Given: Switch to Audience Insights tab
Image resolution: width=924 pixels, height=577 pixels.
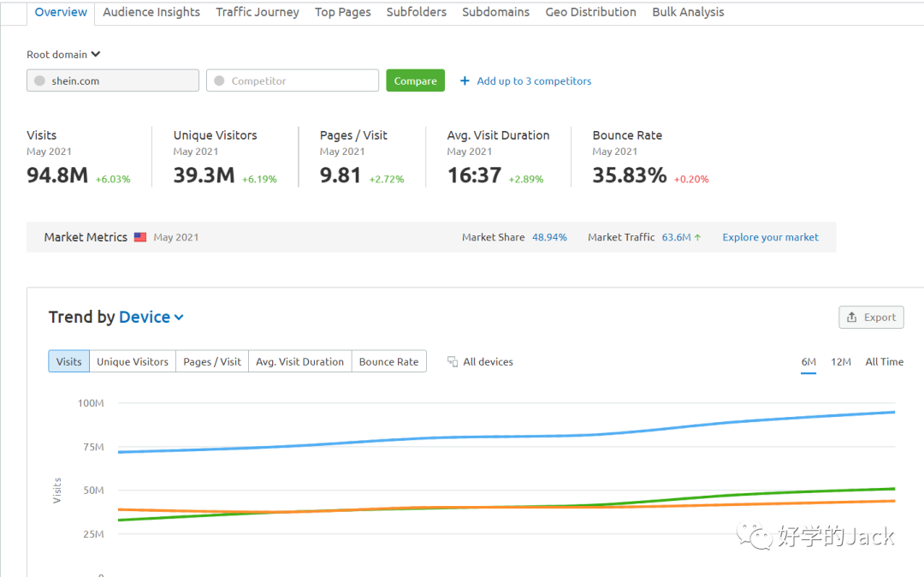Looking at the screenshot, I should (151, 12).
